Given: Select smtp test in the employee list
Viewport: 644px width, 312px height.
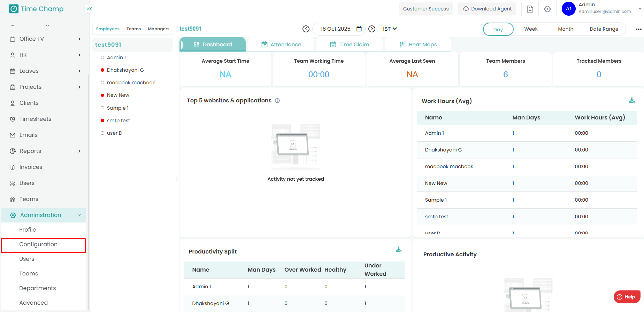Looking at the screenshot, I should (118, 120).
